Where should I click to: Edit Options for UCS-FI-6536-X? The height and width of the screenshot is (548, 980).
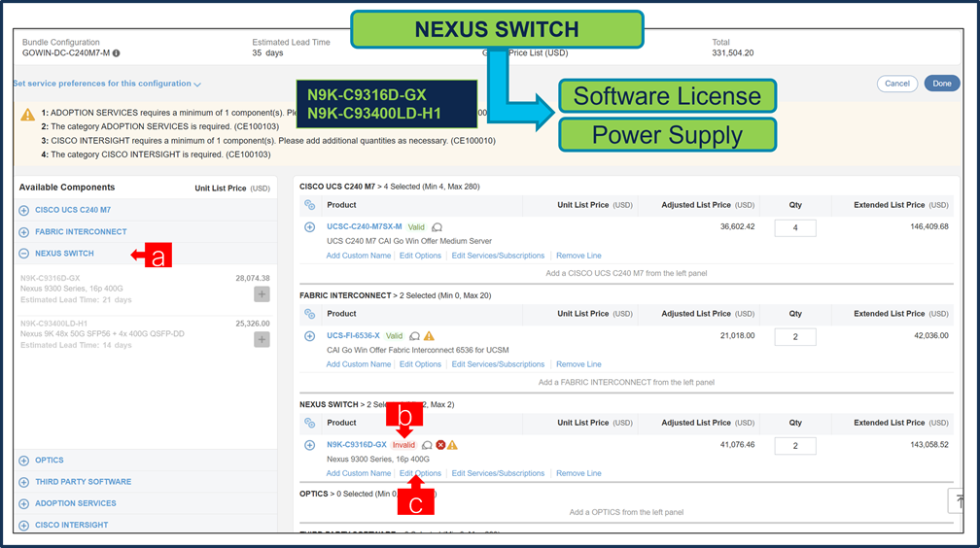tap(420, 364)
